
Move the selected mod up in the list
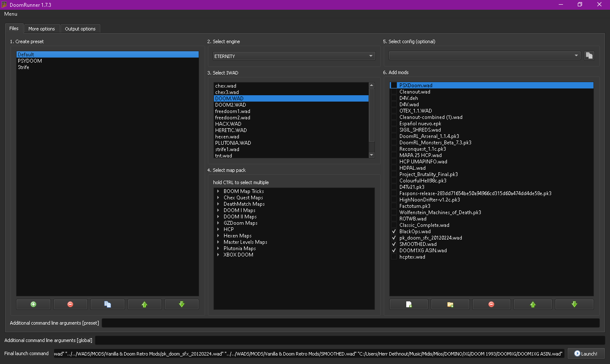[533, 304]
